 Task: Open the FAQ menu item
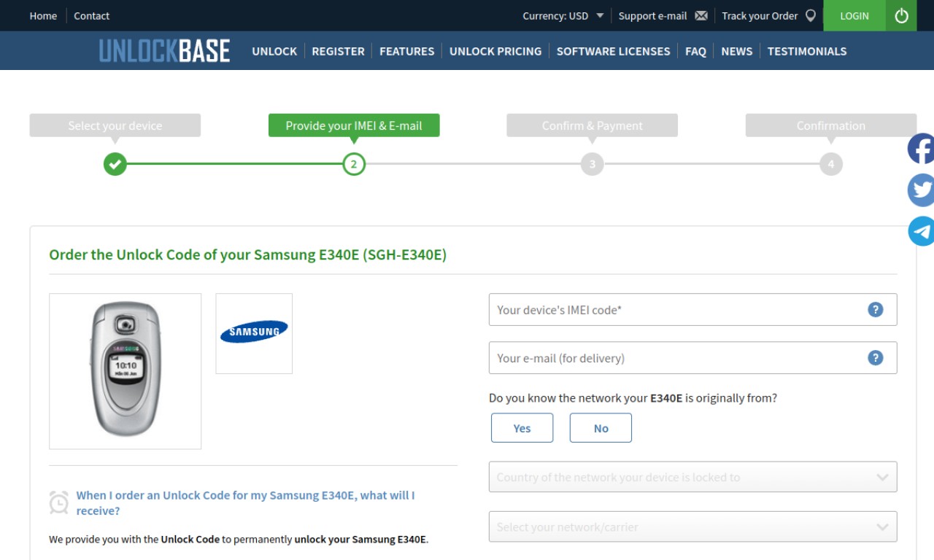[695, 51]
